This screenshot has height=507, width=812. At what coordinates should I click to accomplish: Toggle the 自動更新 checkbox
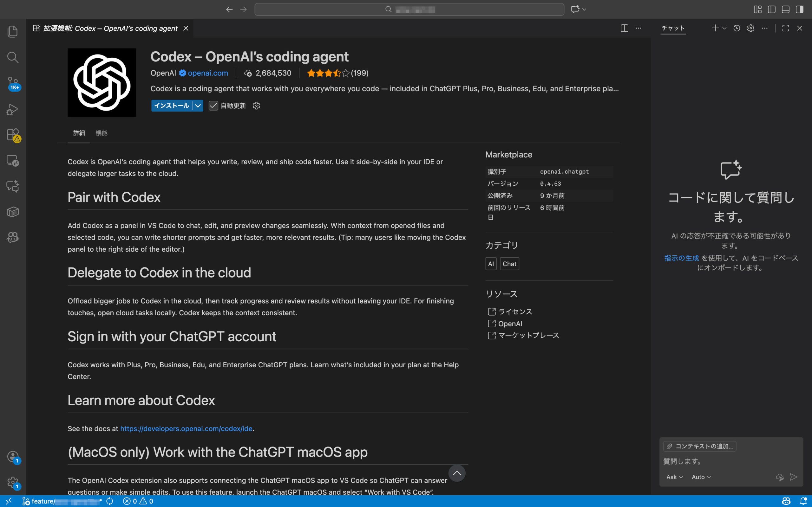(213, 106)
